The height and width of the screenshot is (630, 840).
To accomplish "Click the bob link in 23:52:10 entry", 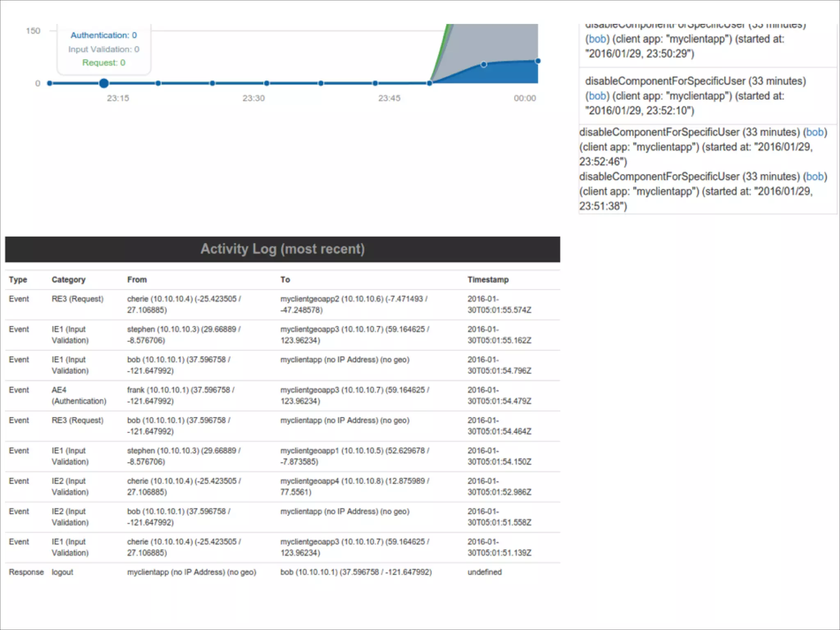I will 597,96.
